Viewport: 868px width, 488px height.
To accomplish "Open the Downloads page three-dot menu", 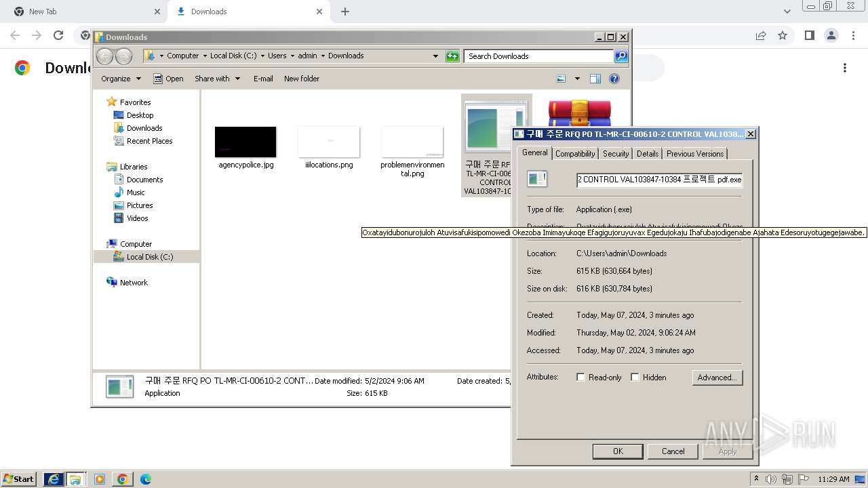I will point(845,68).
